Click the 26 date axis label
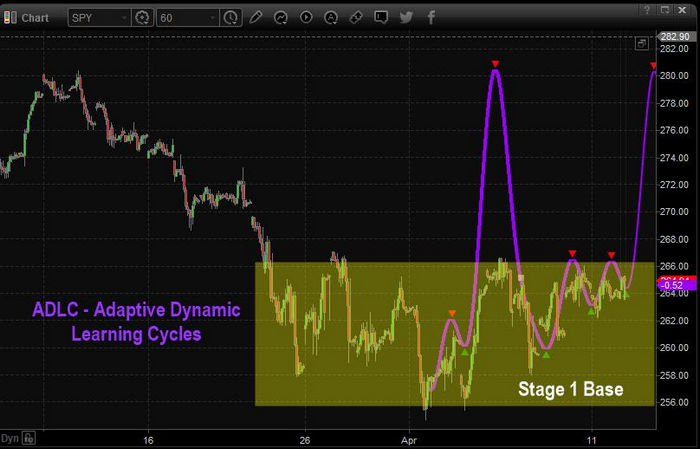Screen dimensions: 700x449 click(304, 441)
